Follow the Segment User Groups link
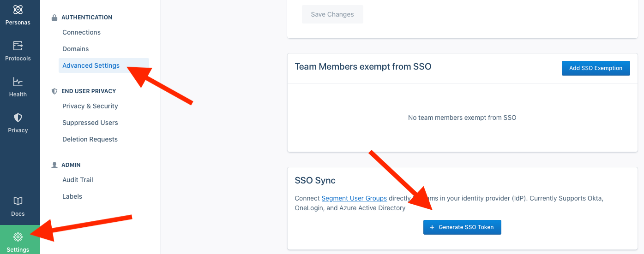The image size is (644, 254). pos(354,198)
